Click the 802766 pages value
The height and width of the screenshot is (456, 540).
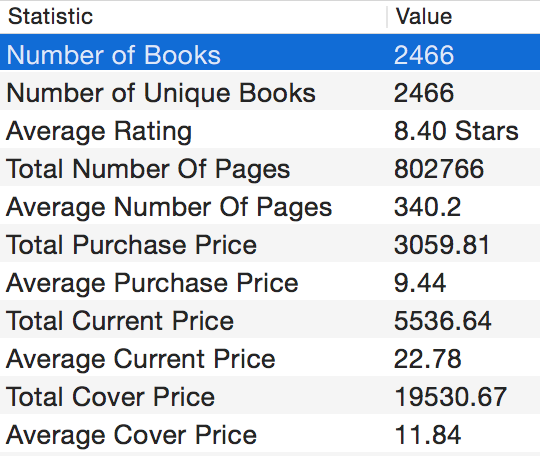coord(439,169)
